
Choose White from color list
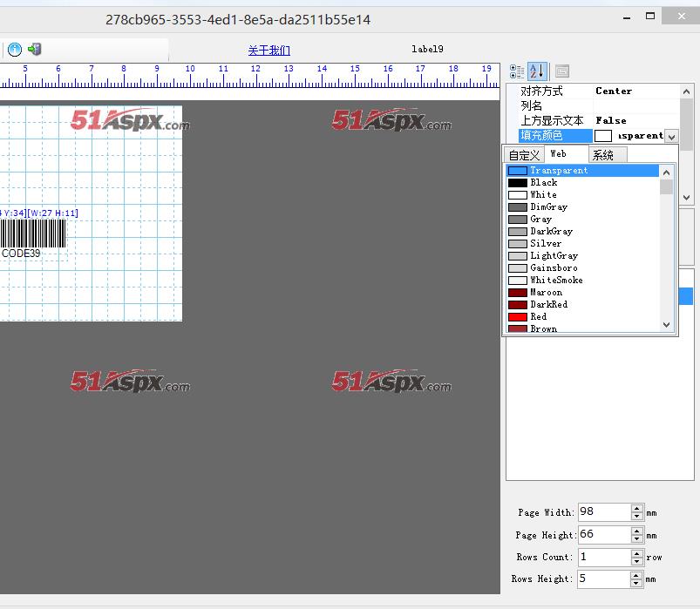point(582,195)
